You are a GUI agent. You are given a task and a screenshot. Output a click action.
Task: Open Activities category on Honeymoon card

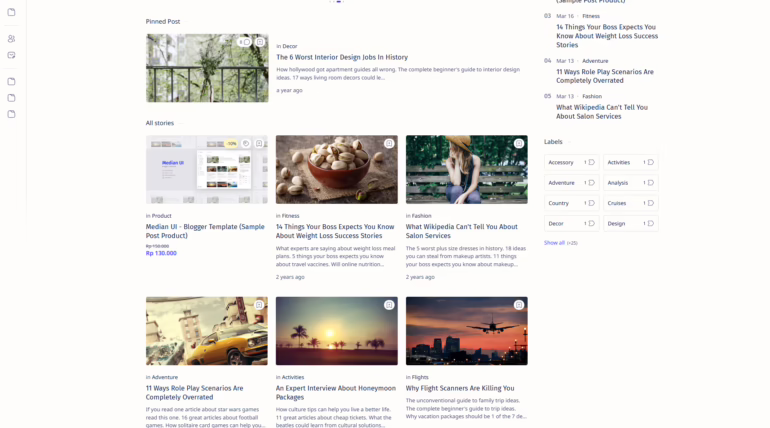293,377
